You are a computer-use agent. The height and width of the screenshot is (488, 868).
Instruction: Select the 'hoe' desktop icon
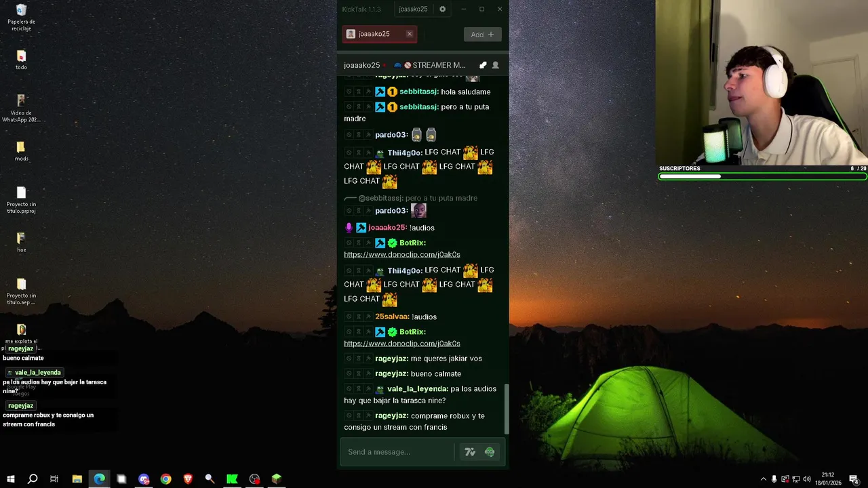pyautogui.click(x=21, y=243)
